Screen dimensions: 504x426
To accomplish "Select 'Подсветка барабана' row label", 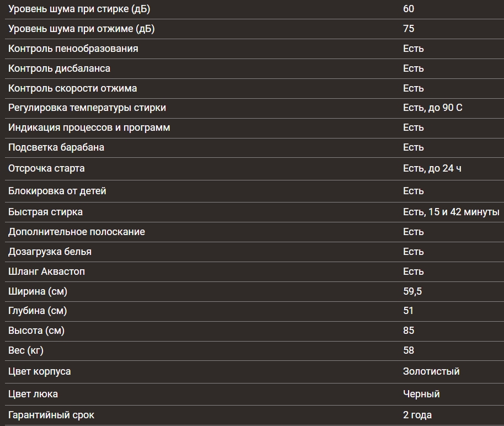I will pyautogui.click(x=56, y=147).
